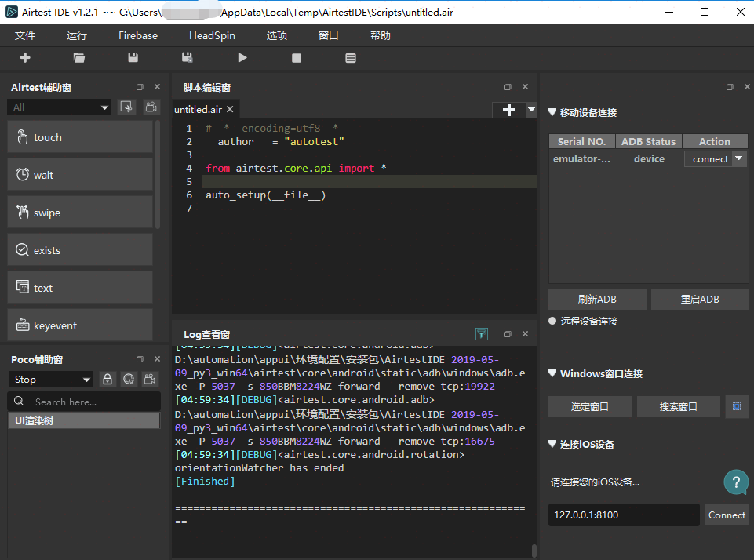Click the Poco lock icon

point(107,379)
